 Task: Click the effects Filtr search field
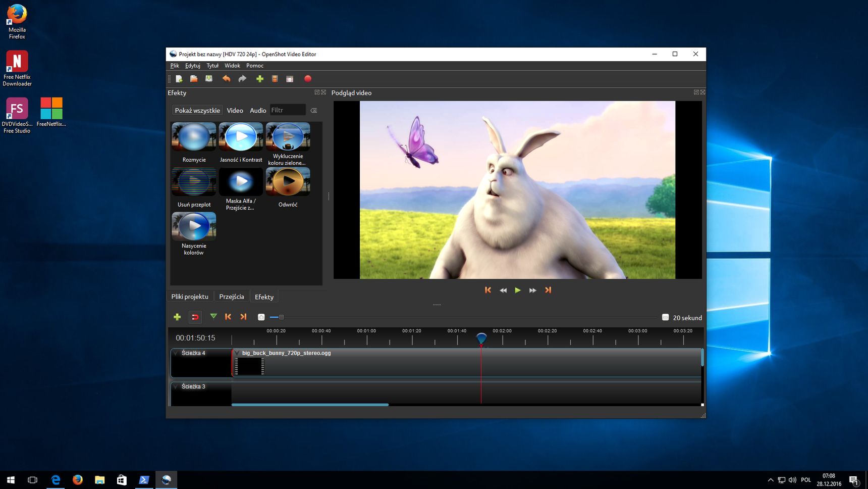click(x=288, y=110)
